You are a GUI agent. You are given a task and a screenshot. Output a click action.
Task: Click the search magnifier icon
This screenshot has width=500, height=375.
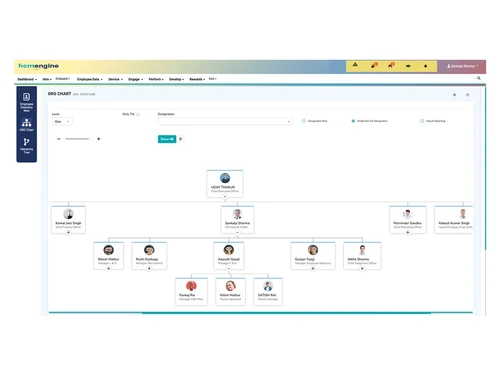point(479,78)
